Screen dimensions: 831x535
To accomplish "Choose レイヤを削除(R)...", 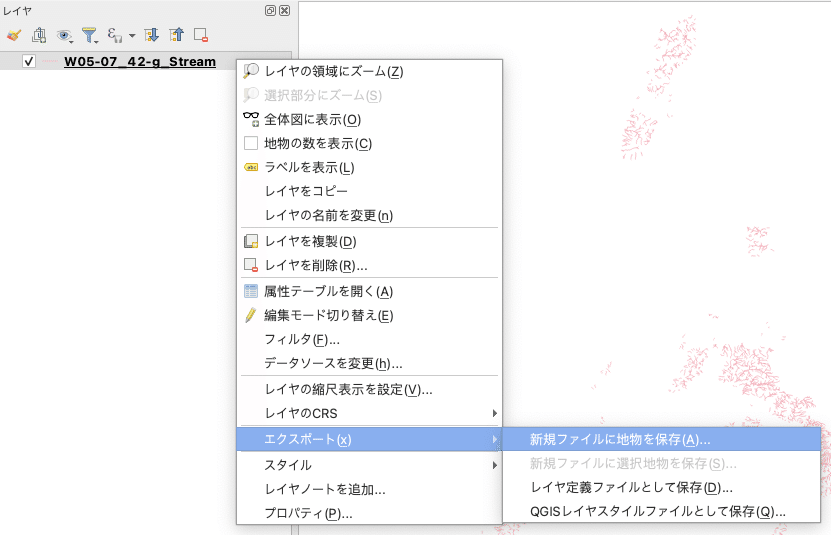I will pos(369,265).
